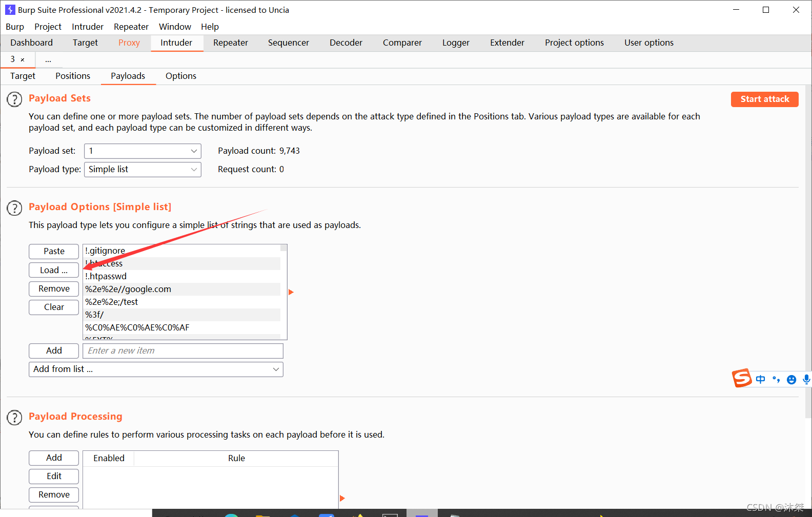
Task: Switch to the Comparer tab
Action: pos(402,43)
